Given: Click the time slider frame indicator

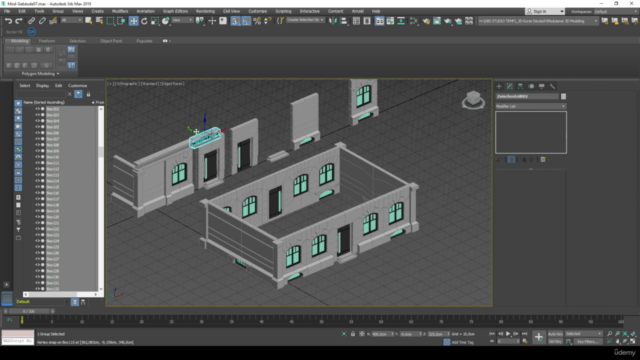Looking at the screenshot, I should click(29, 311).
